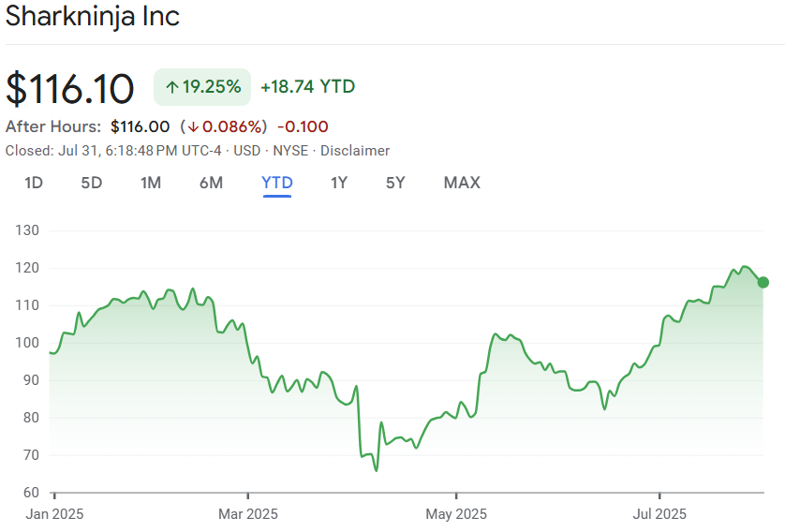Click the Jan 2025 axis label
This screenshot has height=532, width=785.
click(54, 514)
